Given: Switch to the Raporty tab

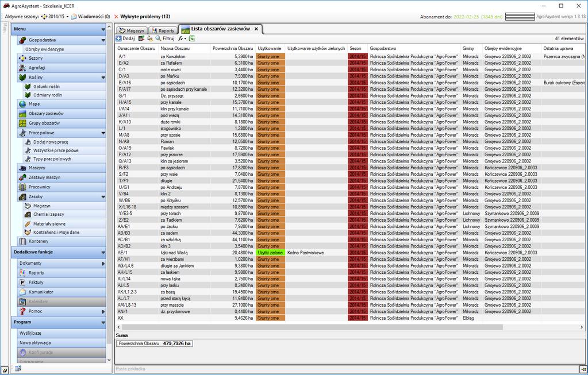Looking at the screenshot, I should tap(163, 30).
